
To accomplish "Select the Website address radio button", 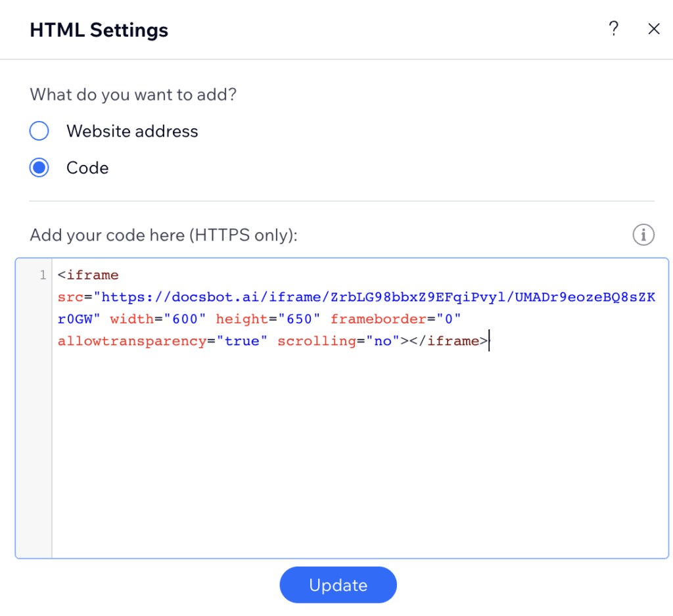I will click(x=39, y=131).
